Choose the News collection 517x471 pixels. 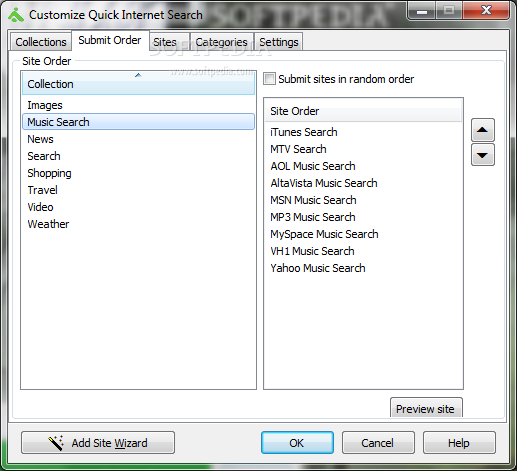[138, 139]
